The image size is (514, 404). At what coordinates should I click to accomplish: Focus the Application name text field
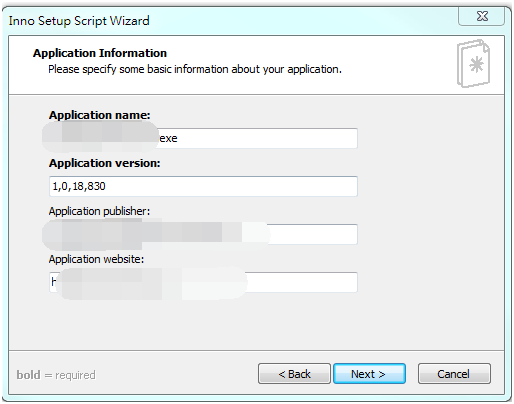[x=203, y=138]
